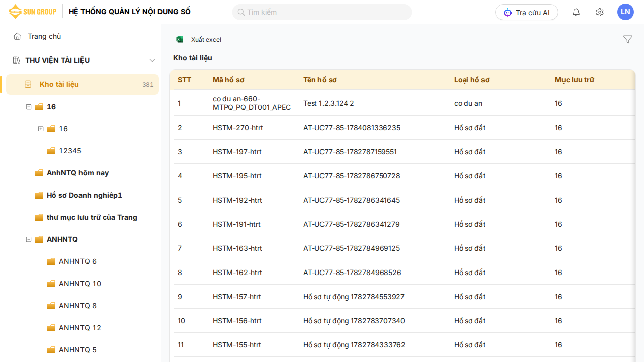
Task: Select the ANHNTQ 10 folder
Action: coord(80,284)
